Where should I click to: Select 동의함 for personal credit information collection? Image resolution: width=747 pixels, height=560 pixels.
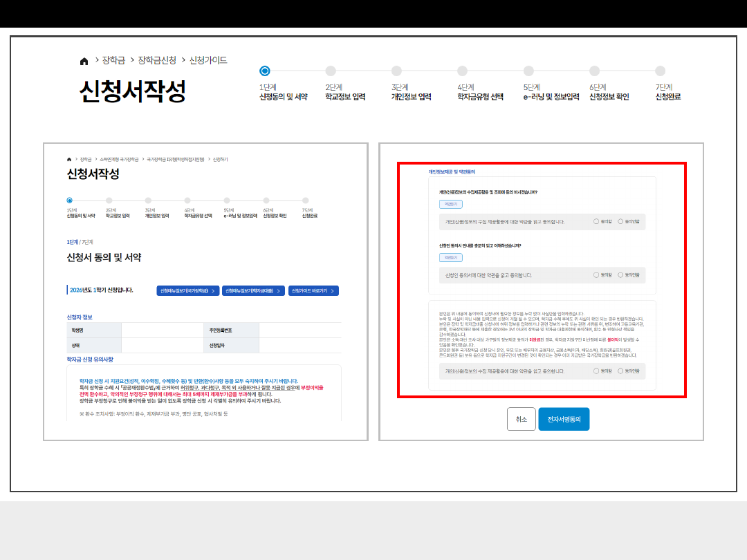(597, 222)
